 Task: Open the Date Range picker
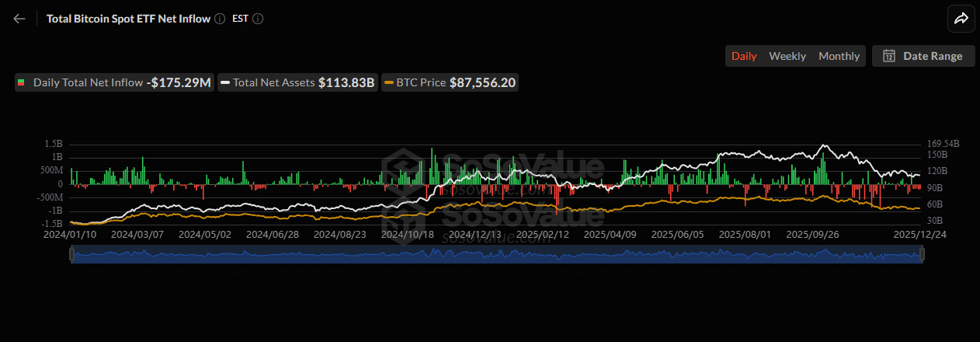tap(923, 56)
